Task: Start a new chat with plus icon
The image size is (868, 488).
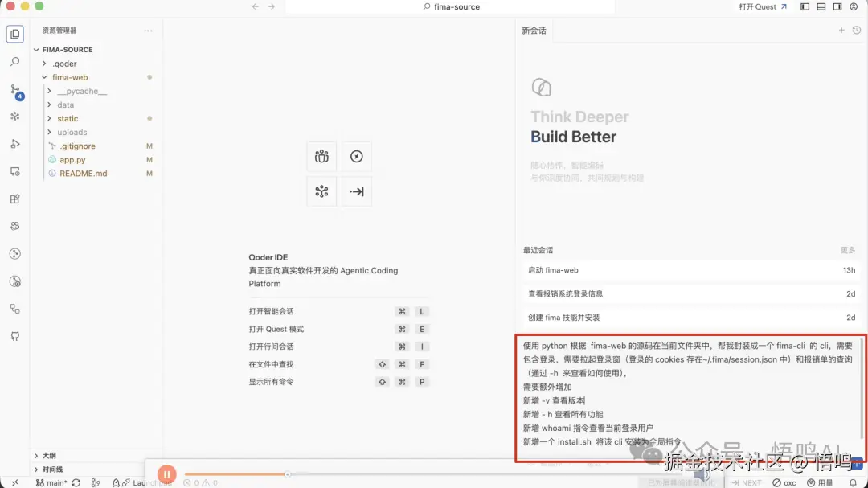Action: (x=841, y=30)
